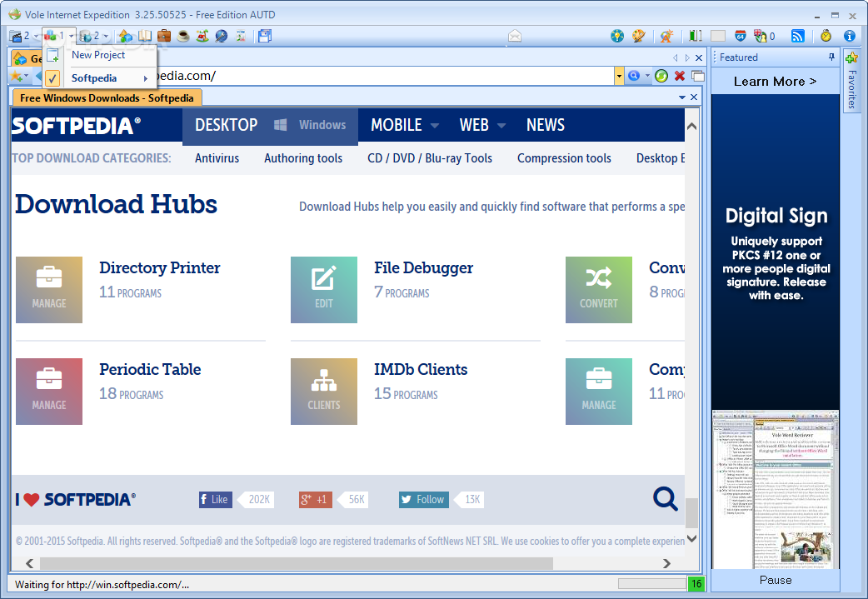Open the folder clapperboard icon labeled 2
Image resolution: width=868 pixels, height=599 pixels.
click(16, 36)
